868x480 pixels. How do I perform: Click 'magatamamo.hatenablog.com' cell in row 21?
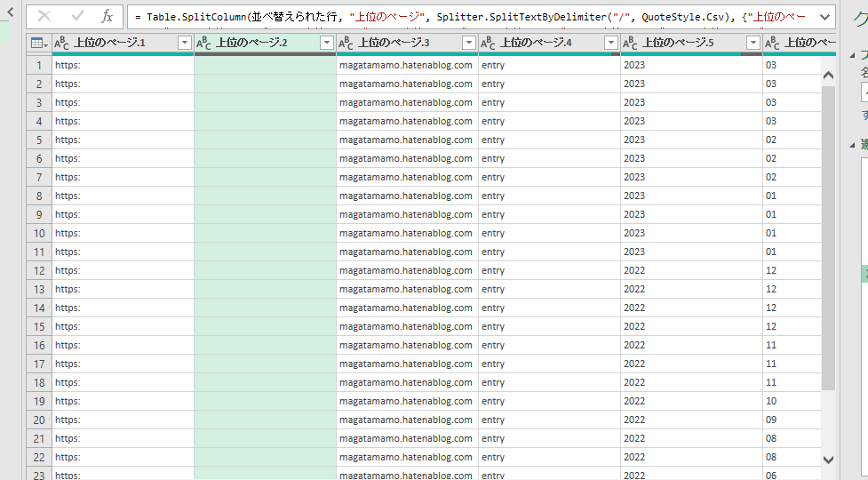(x=407, y=438)
